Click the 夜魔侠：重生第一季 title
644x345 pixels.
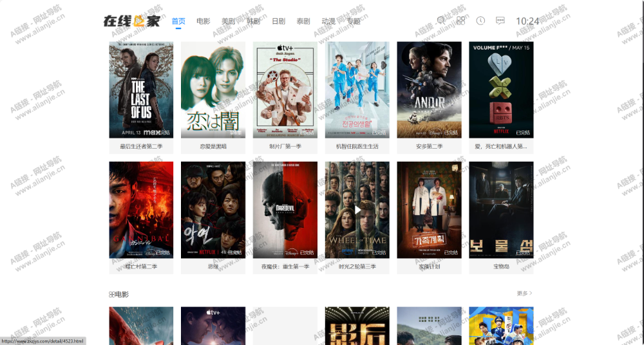(285, 266)
